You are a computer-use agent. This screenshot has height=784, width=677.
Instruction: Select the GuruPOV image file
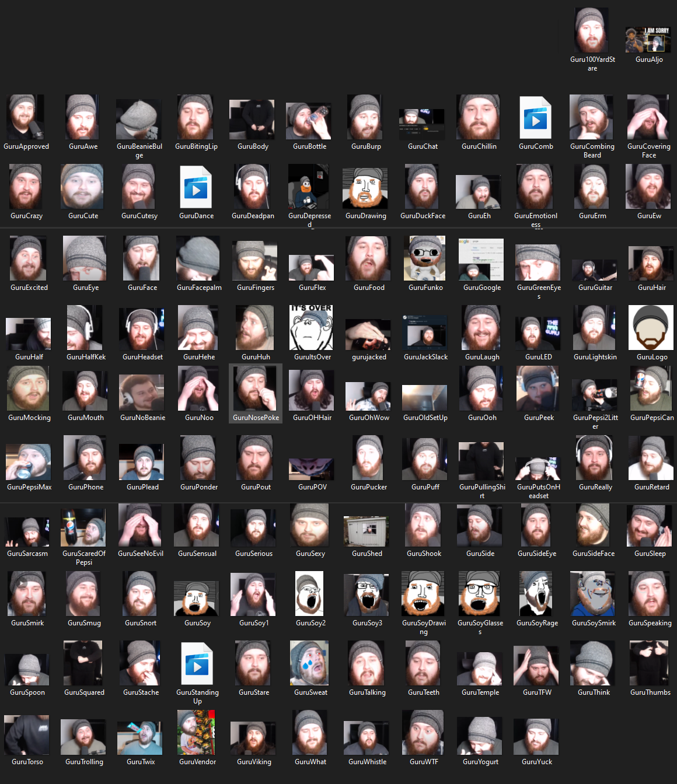click(311, 469)
